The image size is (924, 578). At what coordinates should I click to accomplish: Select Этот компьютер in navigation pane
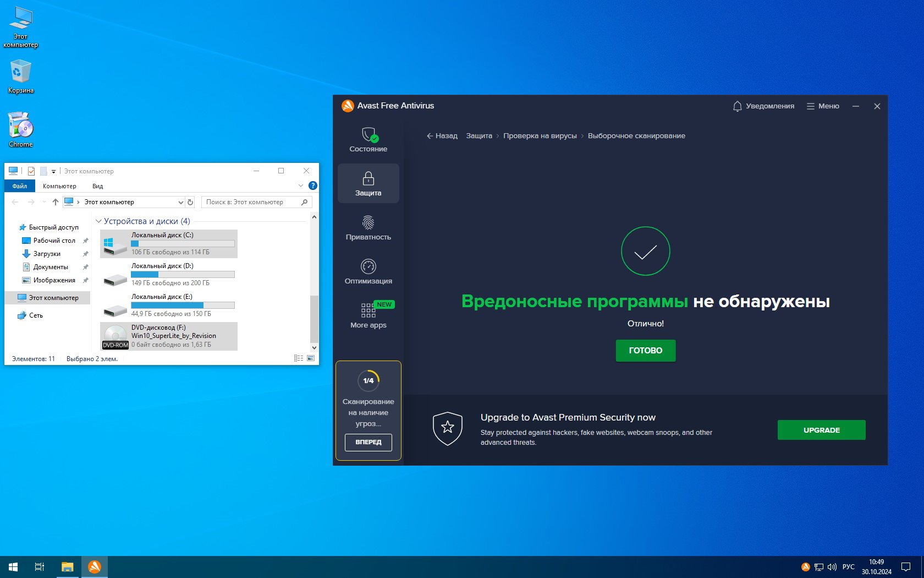pyautogui.click(x=48, y=298)
